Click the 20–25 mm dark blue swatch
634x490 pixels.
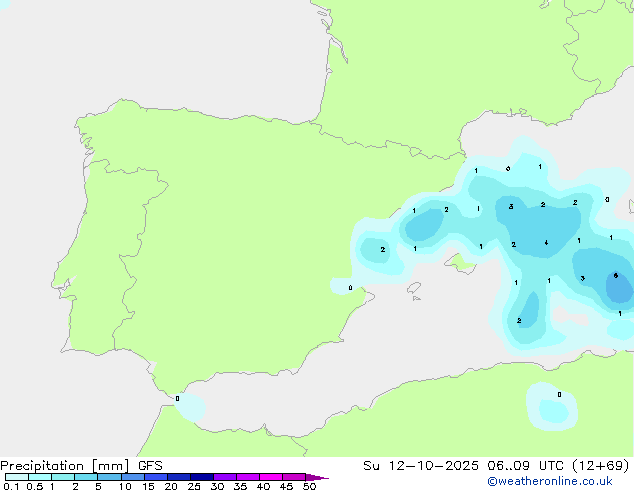[179, 477]
